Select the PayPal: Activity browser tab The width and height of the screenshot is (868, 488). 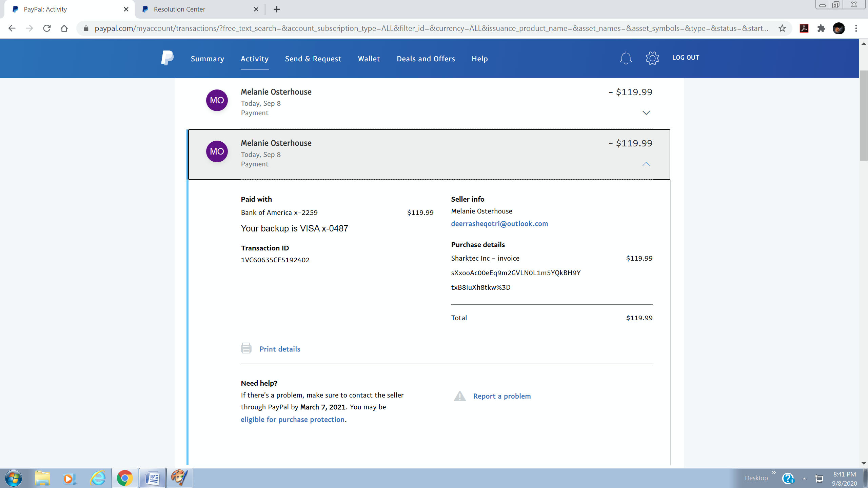coord(70,9)
